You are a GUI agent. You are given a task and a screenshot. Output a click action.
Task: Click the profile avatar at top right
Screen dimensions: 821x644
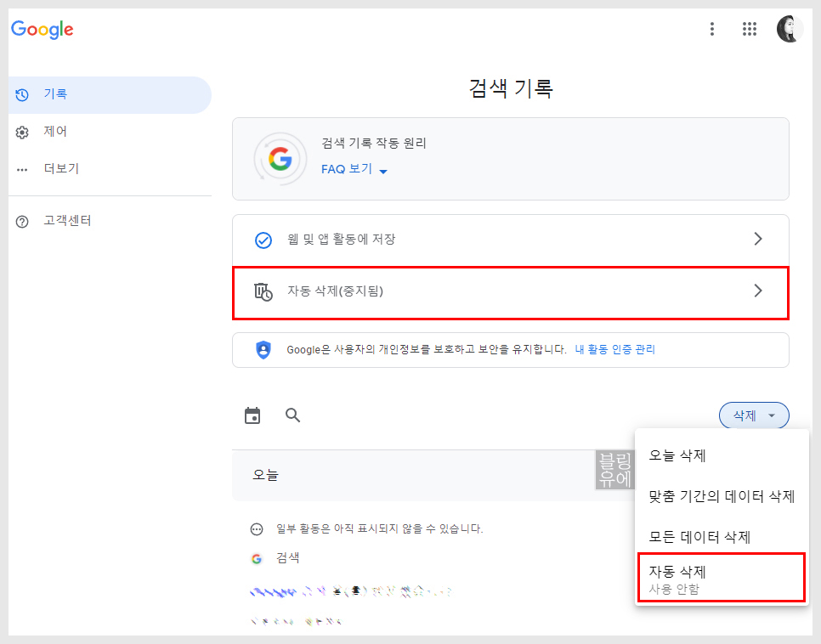(x=790, y=28)
